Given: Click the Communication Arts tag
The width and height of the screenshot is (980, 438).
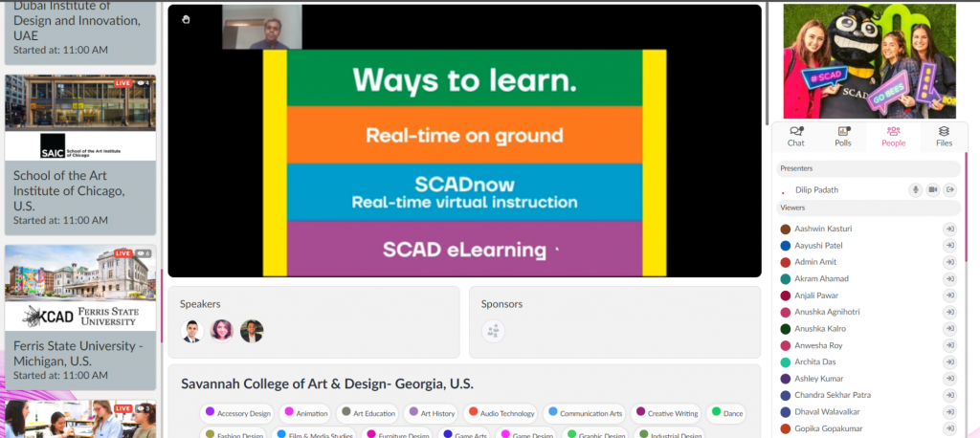Looking at the screenshot, I should [585, 413].
